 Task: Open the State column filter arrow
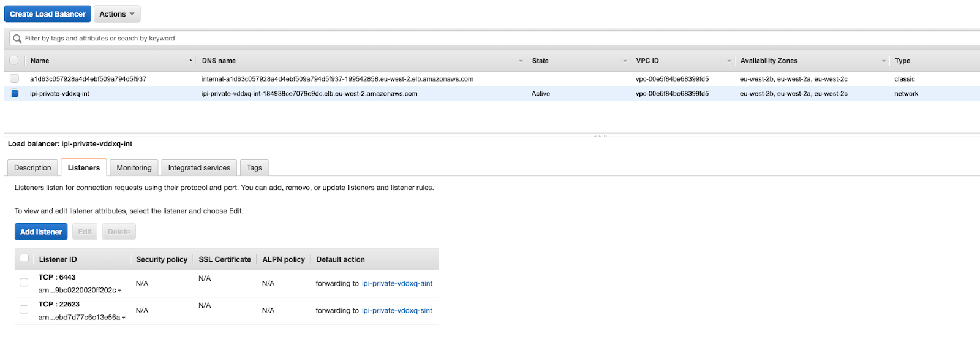coord(625,61)
